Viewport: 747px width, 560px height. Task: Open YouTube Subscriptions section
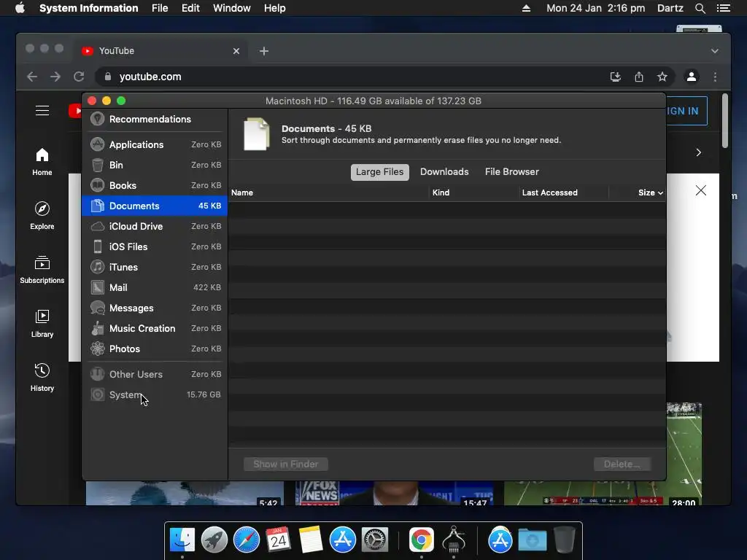point(42,270)
